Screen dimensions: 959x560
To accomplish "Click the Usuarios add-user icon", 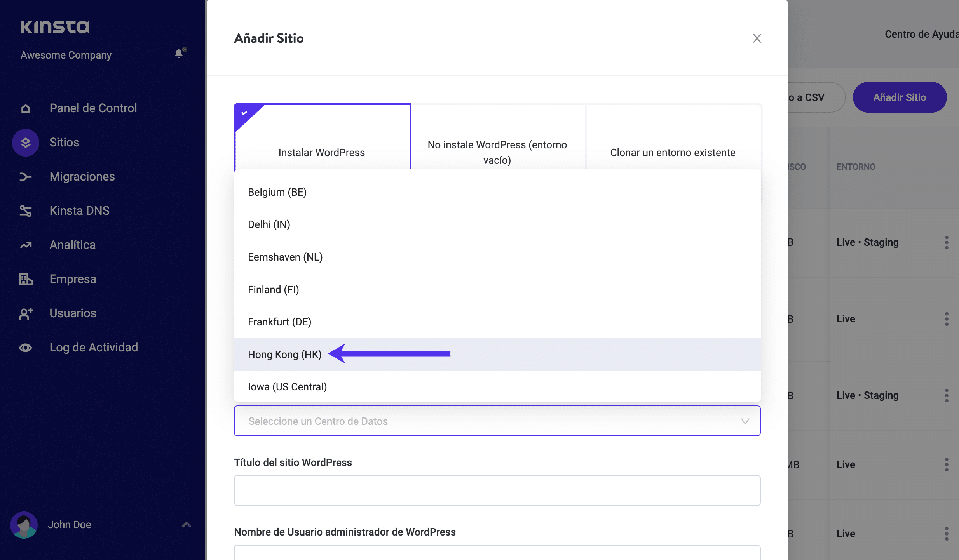I will [26, 313].
